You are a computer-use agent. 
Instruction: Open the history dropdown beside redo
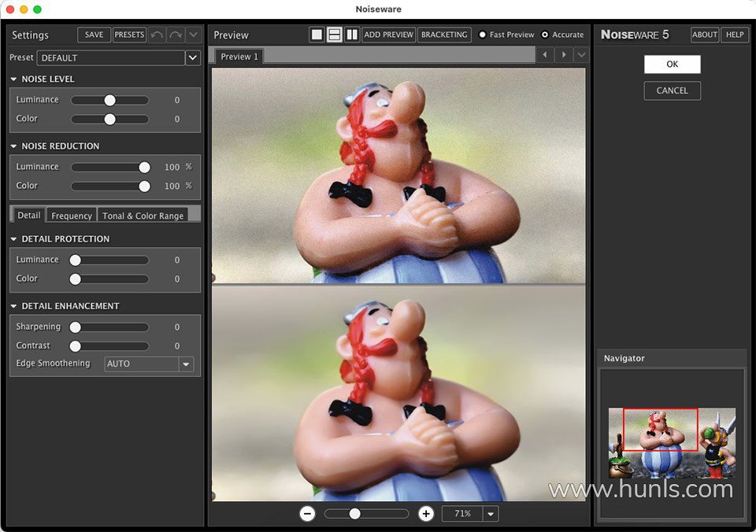(193, 35)
